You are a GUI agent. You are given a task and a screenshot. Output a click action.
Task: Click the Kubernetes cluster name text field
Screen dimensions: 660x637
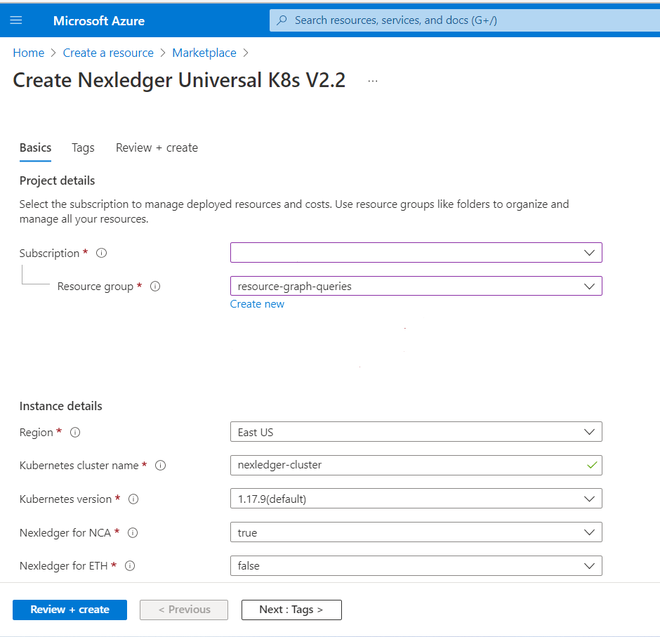(x=405, y=466)
